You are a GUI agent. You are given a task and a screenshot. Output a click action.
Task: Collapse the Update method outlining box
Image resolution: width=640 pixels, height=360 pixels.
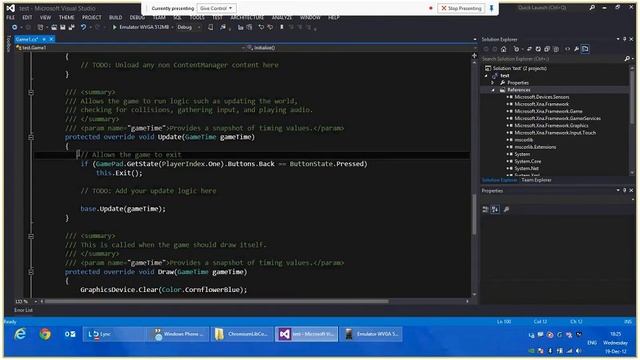[x=31, y=137]
